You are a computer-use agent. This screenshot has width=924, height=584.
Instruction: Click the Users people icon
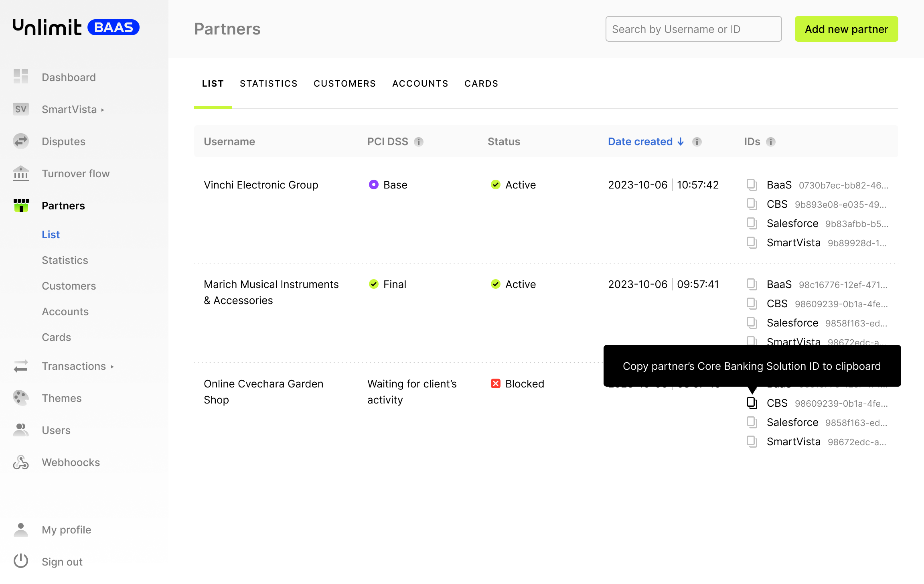click(x=21, y=430)
